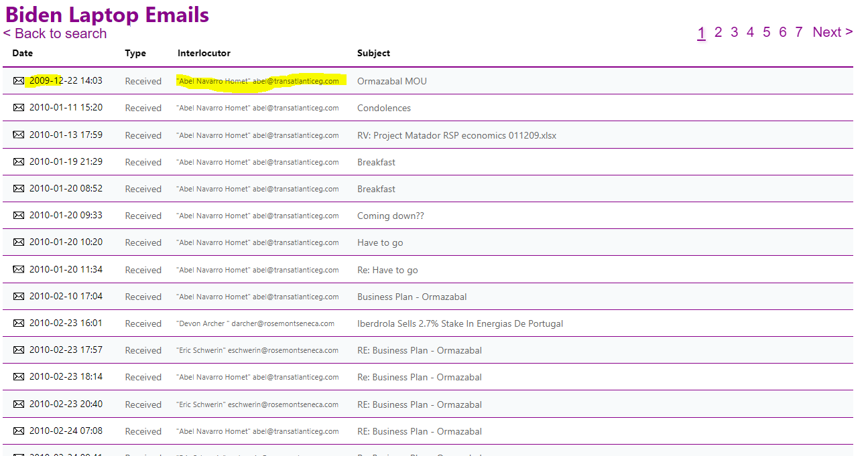Click sender darcher@rosemontseneca.com

[283, 323]
